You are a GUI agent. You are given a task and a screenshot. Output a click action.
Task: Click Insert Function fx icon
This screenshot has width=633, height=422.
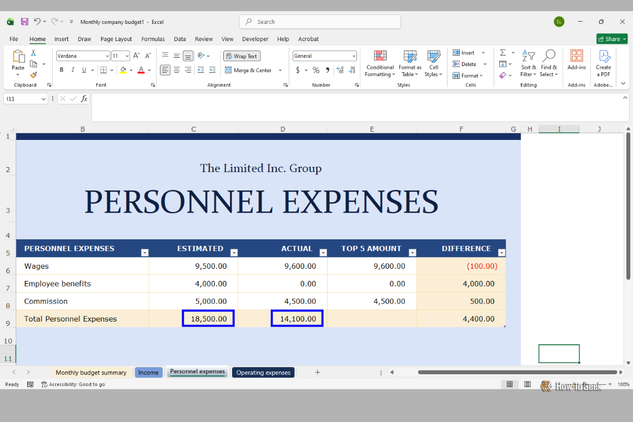[x=84, y=99]
